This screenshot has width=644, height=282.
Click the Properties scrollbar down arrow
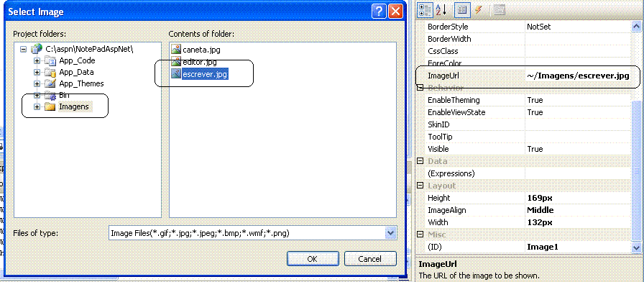click(636, 247)
